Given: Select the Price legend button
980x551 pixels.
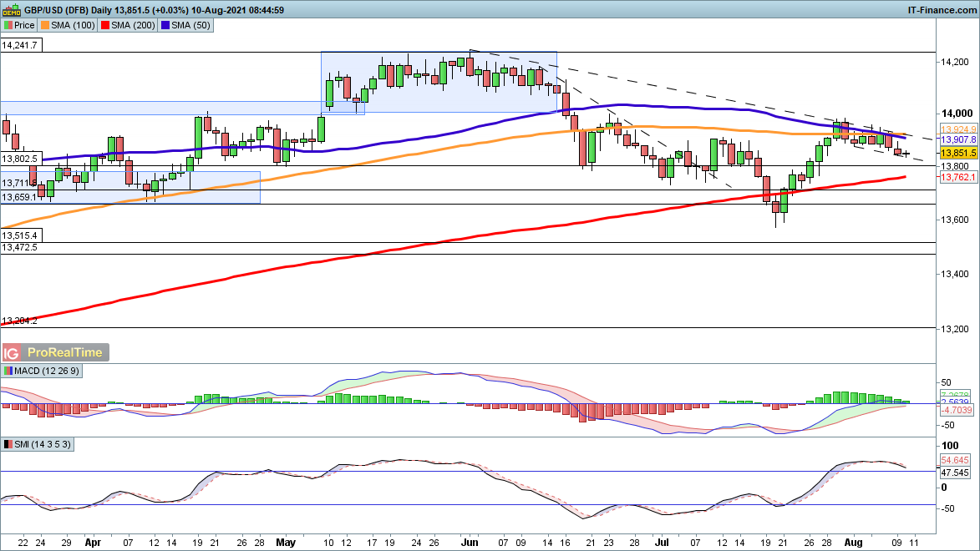Looking at the screenshot, I should 18,26.
